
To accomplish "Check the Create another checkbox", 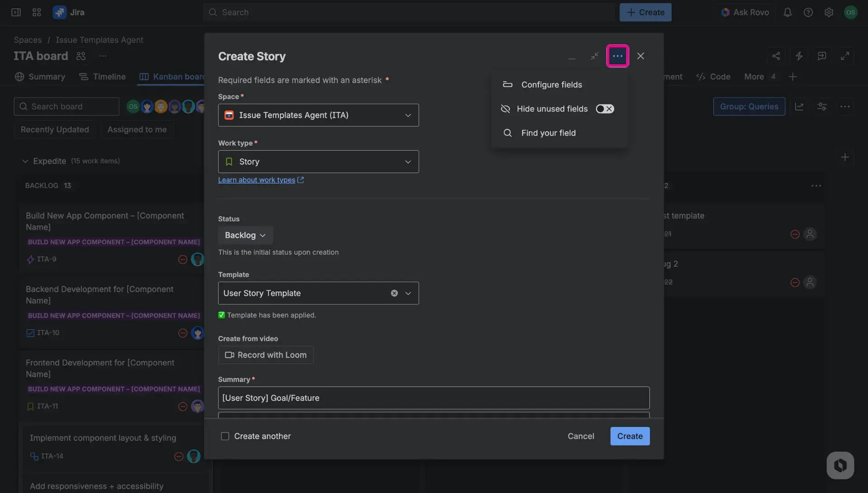I will click(225, 436).
